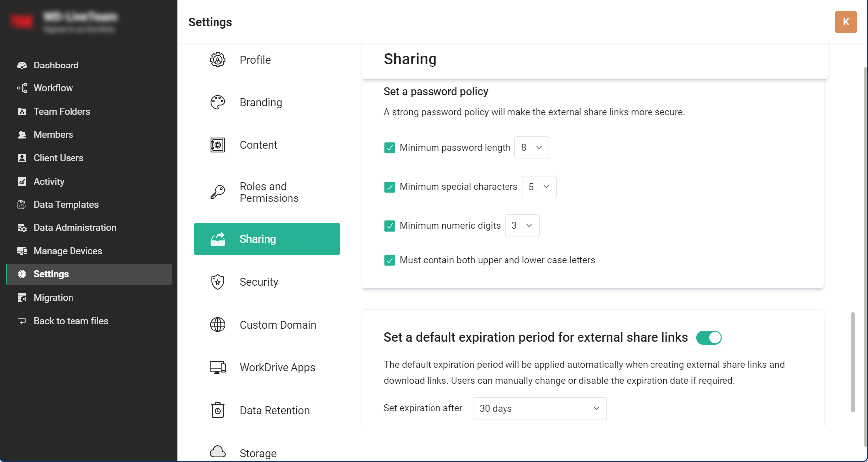Expand the 30 days expiration dropdown

[x=539, y=409]
